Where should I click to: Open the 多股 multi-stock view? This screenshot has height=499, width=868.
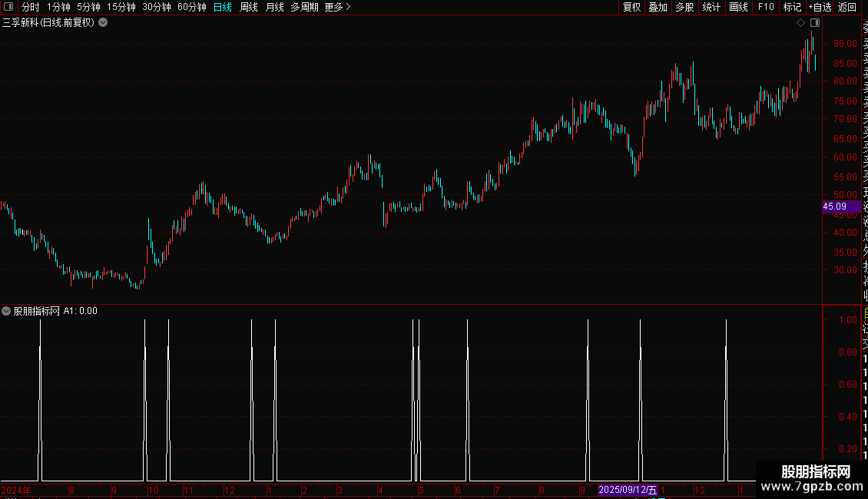click(684, 7)
